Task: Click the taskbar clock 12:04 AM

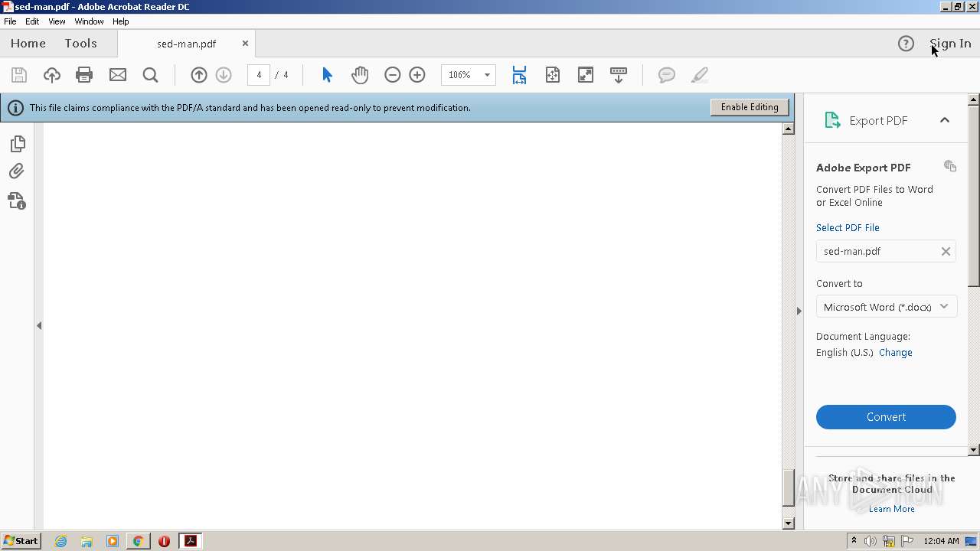Action: [x=941, y=541]
